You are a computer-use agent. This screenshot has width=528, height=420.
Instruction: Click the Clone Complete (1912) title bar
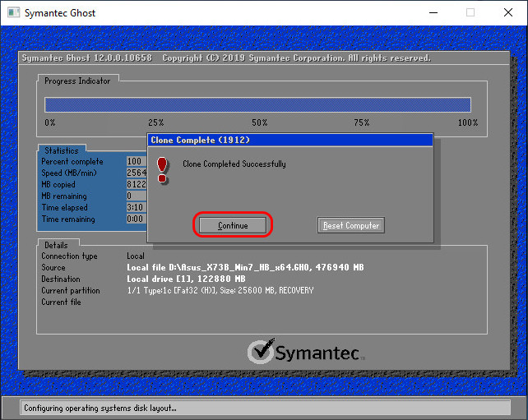[290, 140]
